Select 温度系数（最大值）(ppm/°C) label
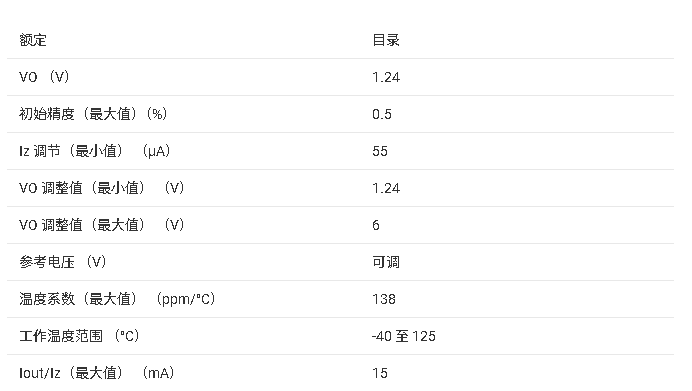This screenshot has height=391, width=692. [x=117, y=299]
